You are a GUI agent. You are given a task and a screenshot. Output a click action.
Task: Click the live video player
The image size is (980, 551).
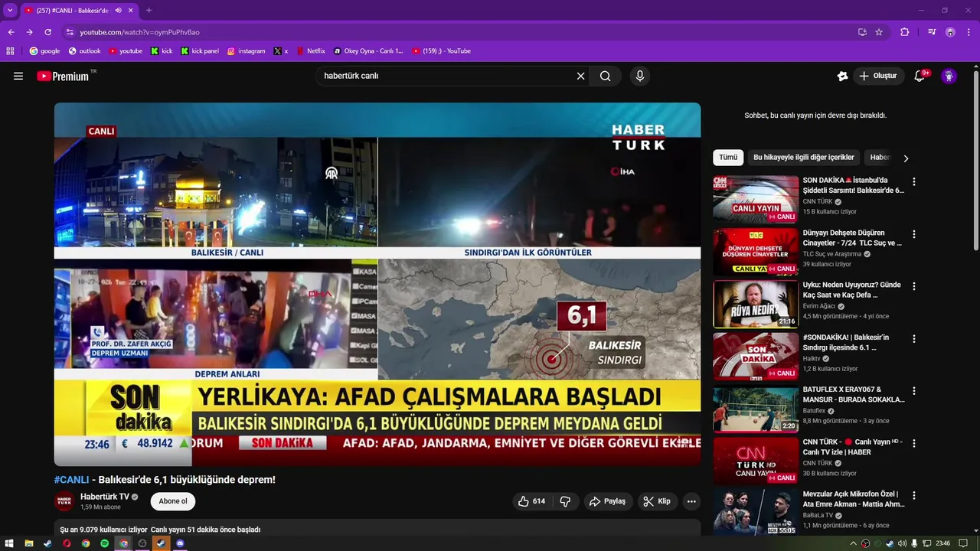(377, 284)
